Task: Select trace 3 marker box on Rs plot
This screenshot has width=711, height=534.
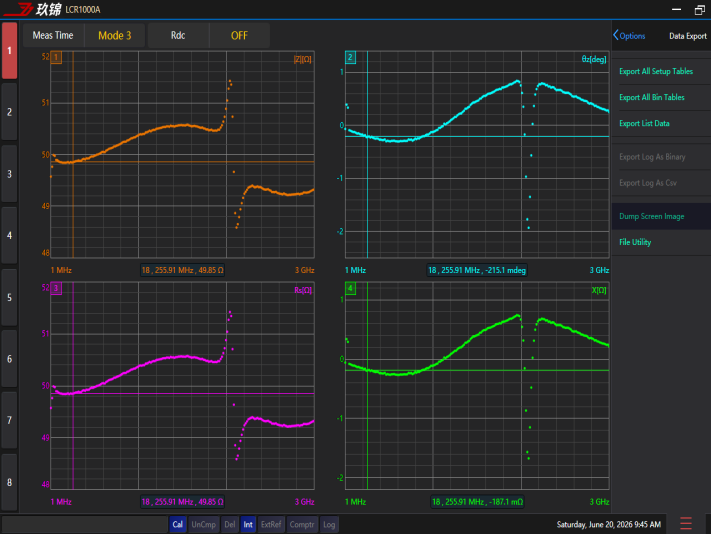Action: point(56,288)
